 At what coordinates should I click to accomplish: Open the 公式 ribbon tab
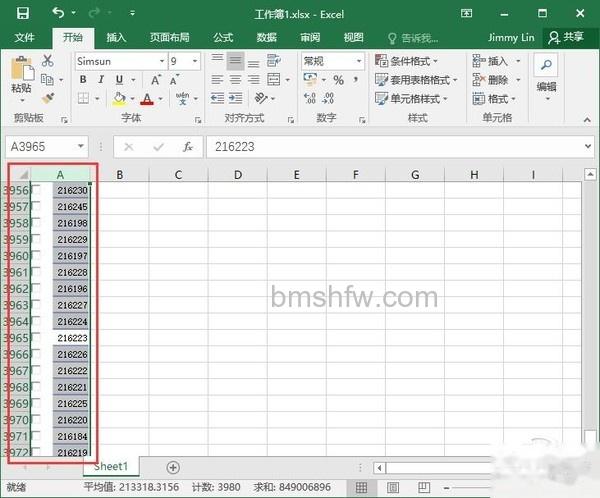pos(223,38)
